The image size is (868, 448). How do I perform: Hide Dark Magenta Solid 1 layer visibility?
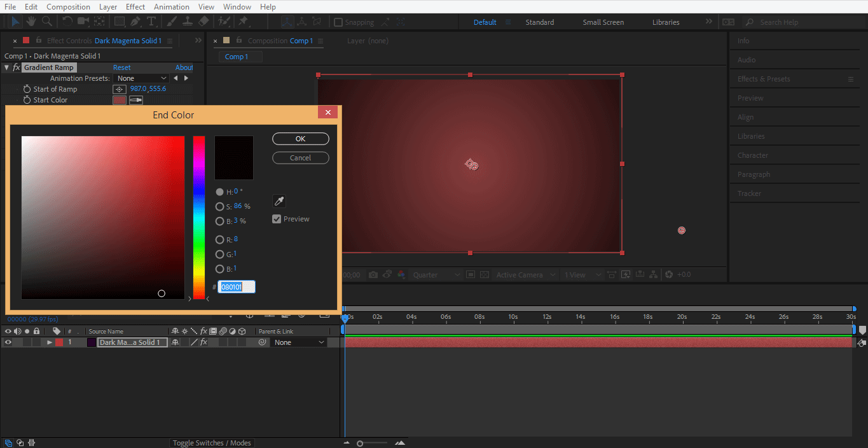8,342
